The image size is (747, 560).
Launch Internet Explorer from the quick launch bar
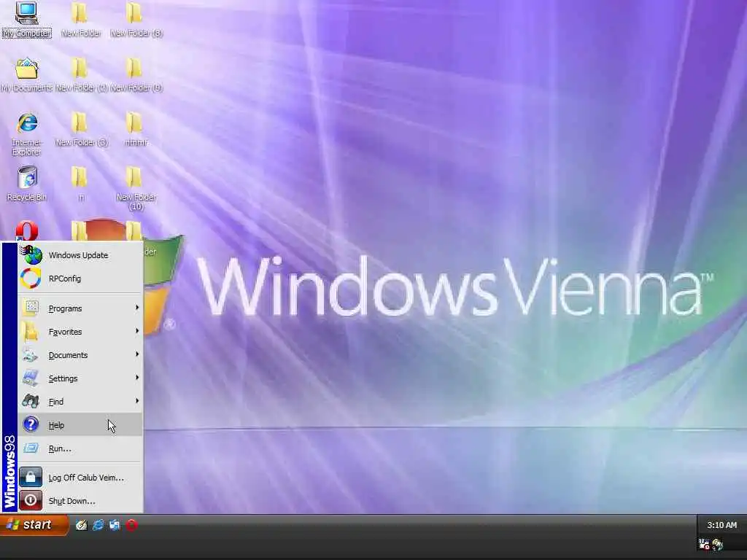pyautogui.click(x=98, y=525)
